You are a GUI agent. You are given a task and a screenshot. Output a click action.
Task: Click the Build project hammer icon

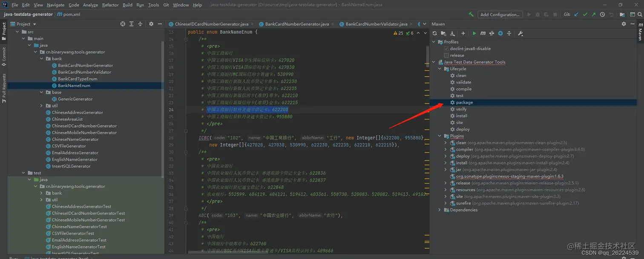point(471,15)
